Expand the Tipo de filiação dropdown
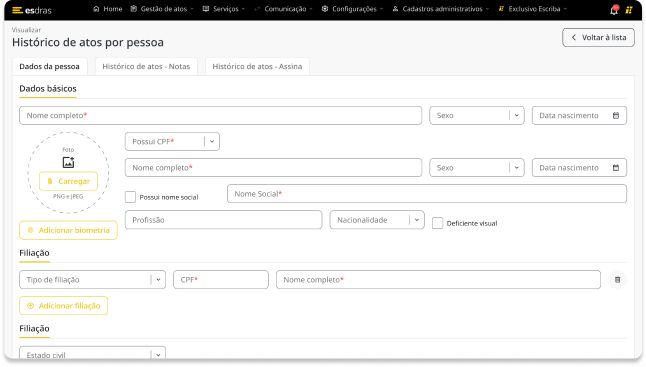Viewport: 646px width, 367px height. click(92, 280)
